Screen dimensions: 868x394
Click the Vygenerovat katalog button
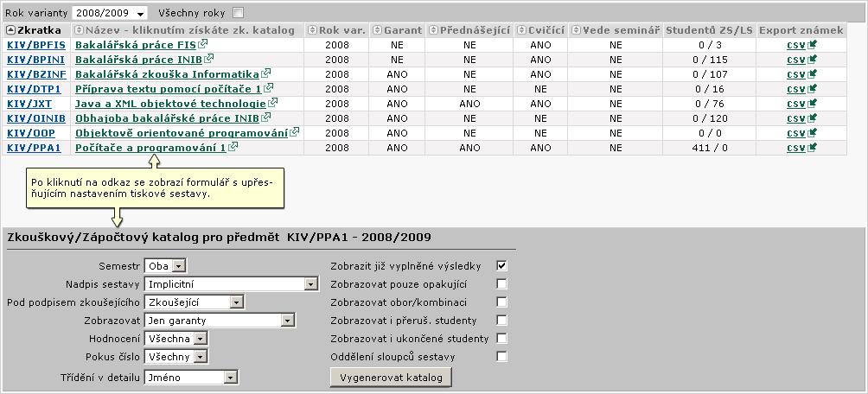[x=391, y=378]
